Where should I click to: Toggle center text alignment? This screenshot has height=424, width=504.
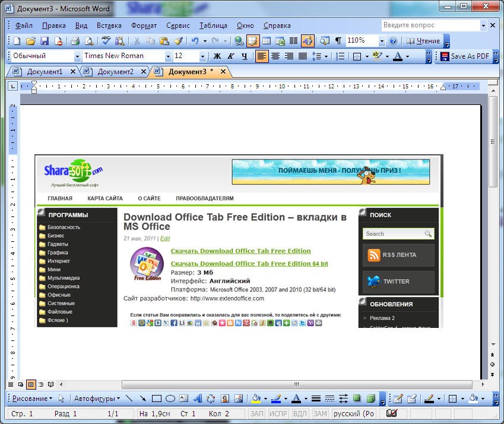(x=275, y=56)
